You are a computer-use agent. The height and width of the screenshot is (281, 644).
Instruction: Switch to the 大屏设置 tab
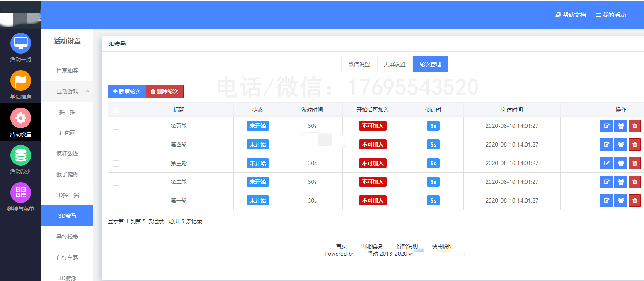(x=395, y=64)
